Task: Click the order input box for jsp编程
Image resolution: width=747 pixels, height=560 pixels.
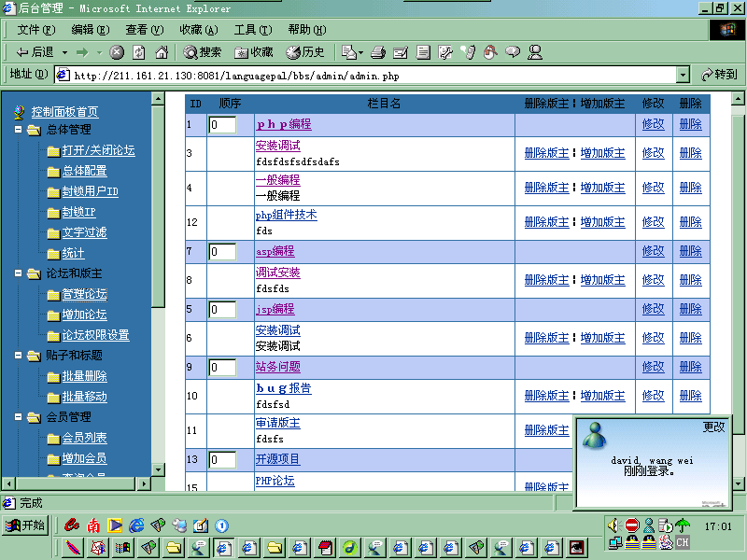Action: 222,310
